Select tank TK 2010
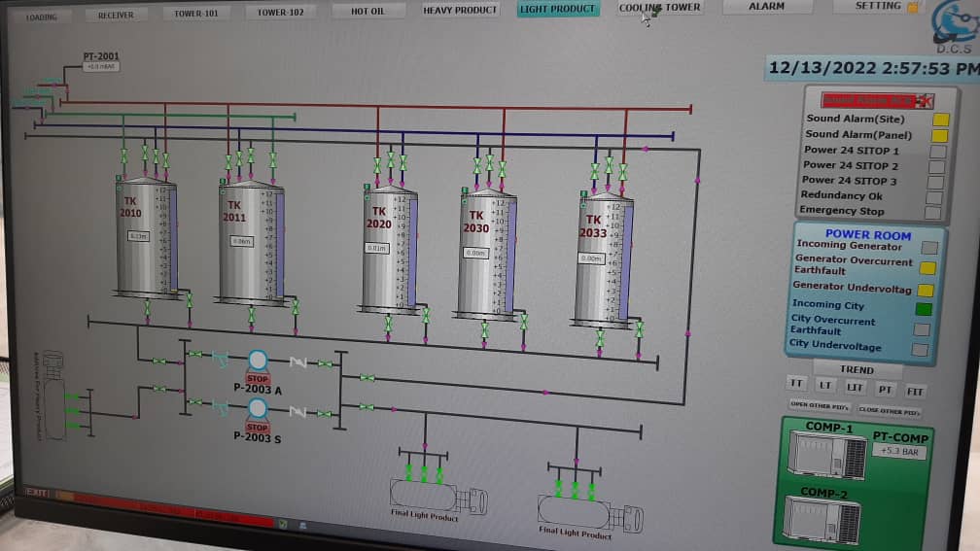This screenshot has height=551, width=980. click(146, 236)
